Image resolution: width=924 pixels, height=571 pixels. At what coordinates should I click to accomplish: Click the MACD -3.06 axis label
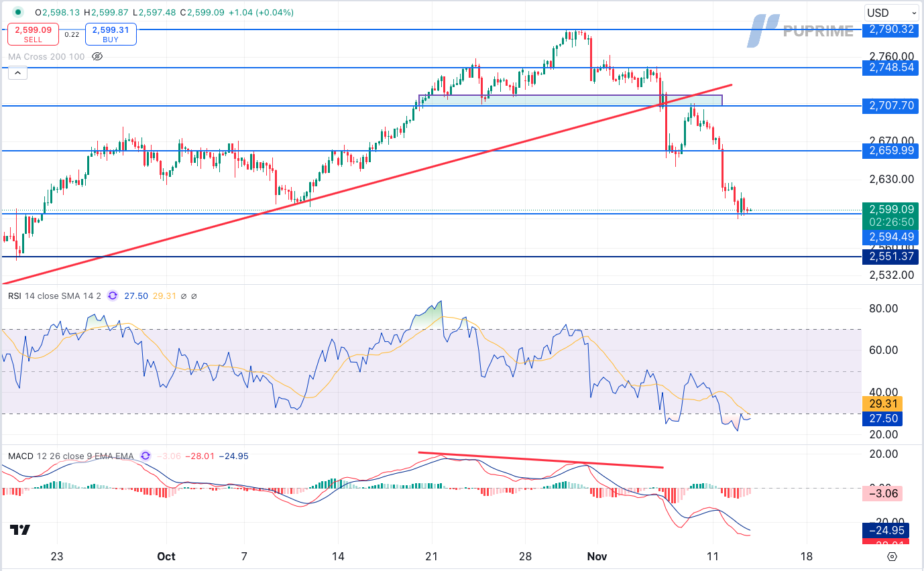[x=883, y=494]
